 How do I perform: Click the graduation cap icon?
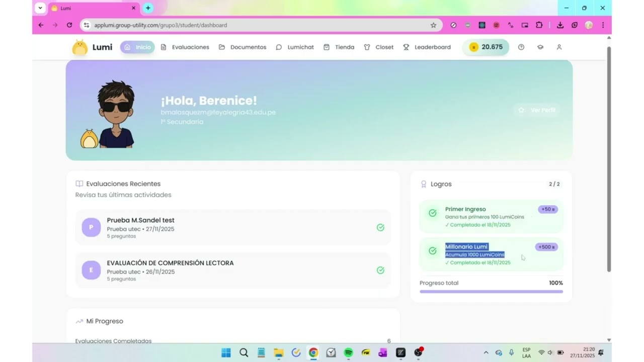[x=540, y=47]
